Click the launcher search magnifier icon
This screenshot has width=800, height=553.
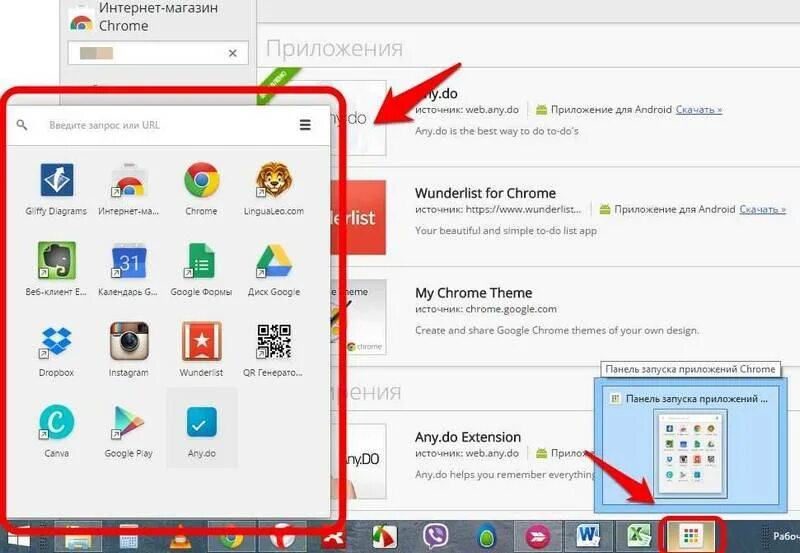click(x=21, y=124)
